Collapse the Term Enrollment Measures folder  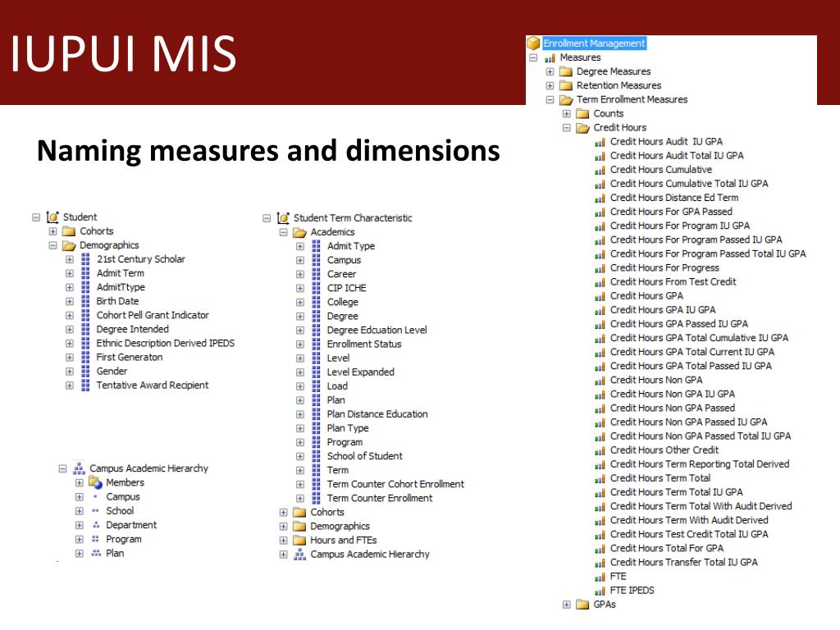[550, 99]
